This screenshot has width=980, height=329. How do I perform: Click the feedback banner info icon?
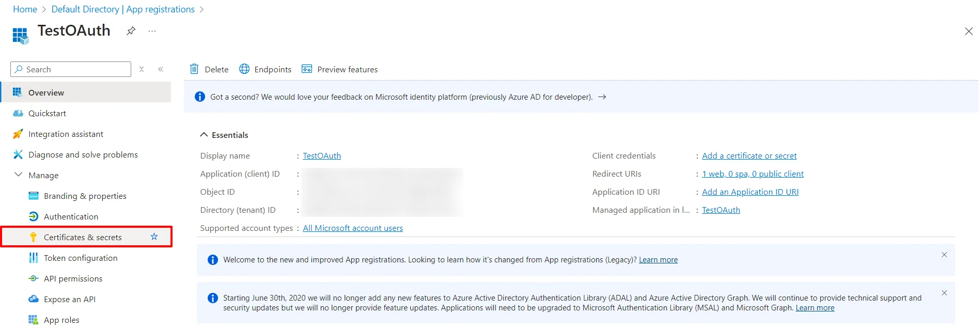tap(200, 97)
